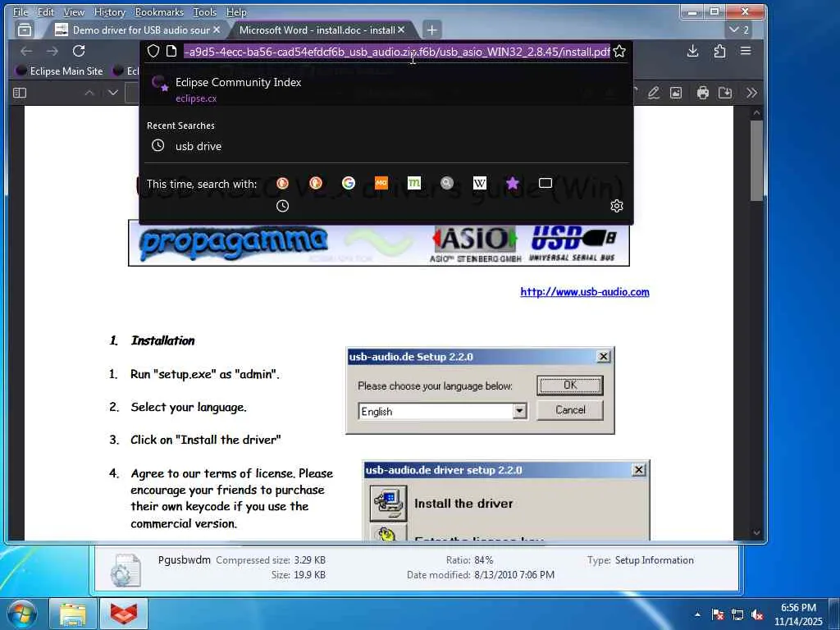
Task: Click the 1. Installation heading text
Action: click(x=152, y=340)
